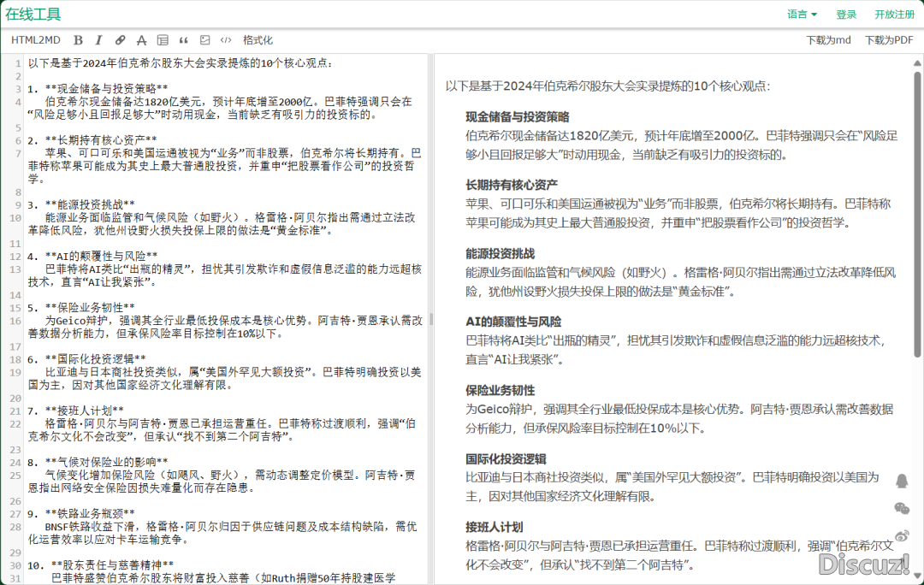Insert an image using the picture icon
This screenshot has height=585, width=924.
[x=204, y=40]
